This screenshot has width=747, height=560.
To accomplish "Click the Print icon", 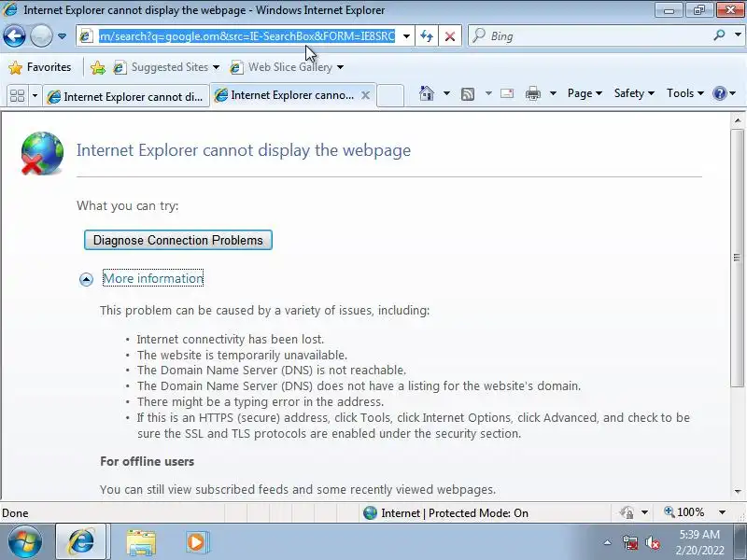I will click(532, 93).
